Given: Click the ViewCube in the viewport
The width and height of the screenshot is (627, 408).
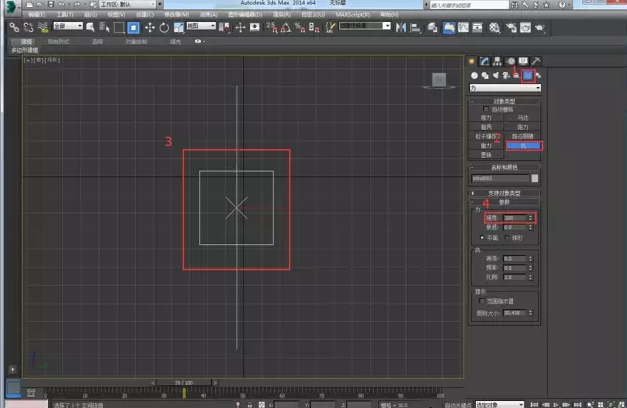Looking at the screenshot, I should tap(438, 80).
